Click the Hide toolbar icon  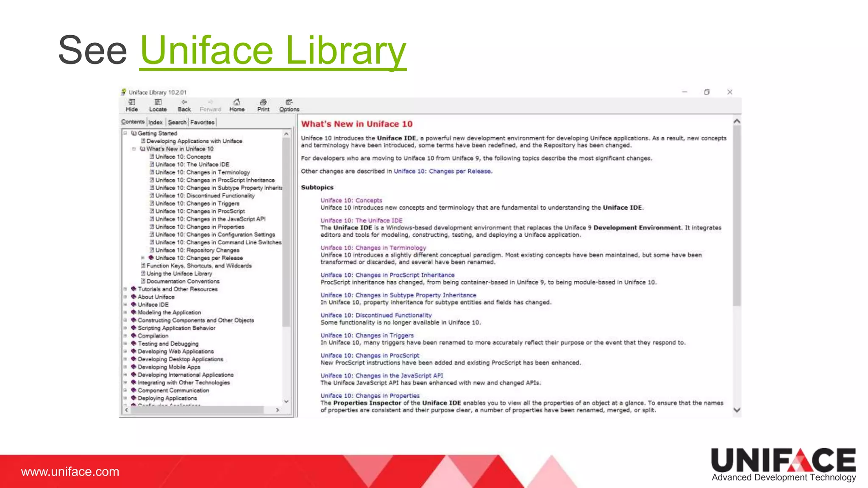(132, 102)
